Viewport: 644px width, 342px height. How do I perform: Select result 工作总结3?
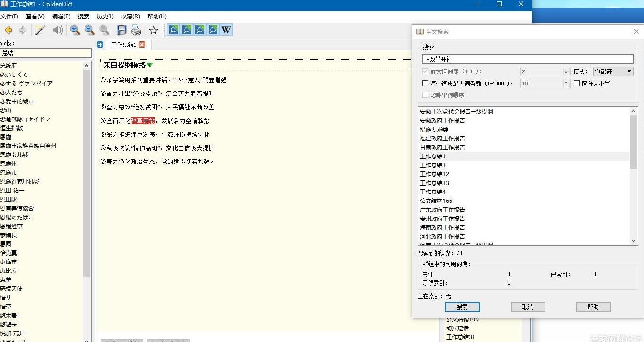433,165
